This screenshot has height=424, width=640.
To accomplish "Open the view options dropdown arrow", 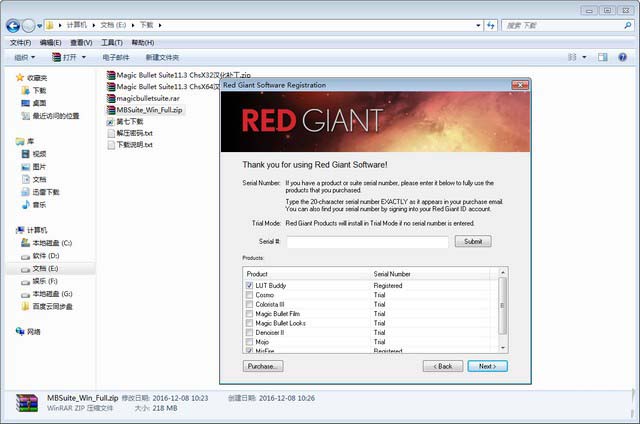I will click(584, 57).
